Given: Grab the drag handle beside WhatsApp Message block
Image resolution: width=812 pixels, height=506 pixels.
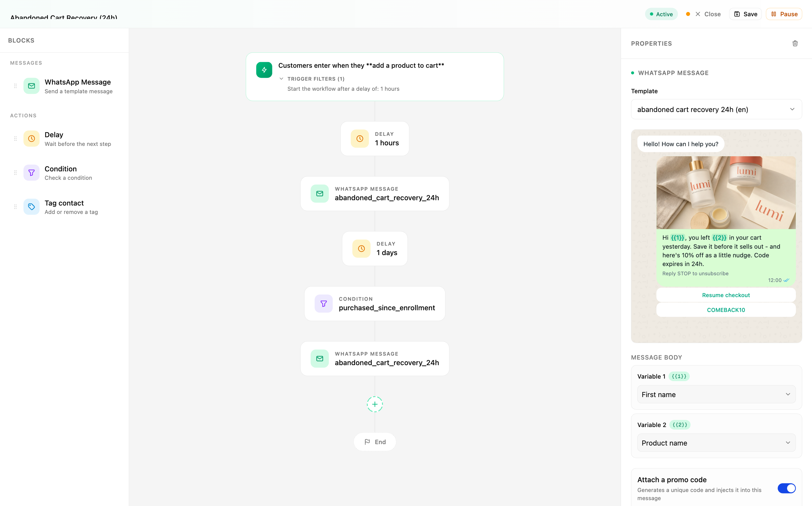Looking at the screenshot, I should coord(15,86).
